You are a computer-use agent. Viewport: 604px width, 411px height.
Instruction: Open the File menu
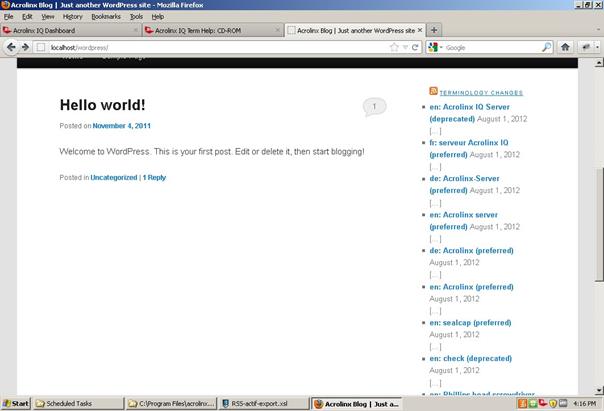pos(8,17)
